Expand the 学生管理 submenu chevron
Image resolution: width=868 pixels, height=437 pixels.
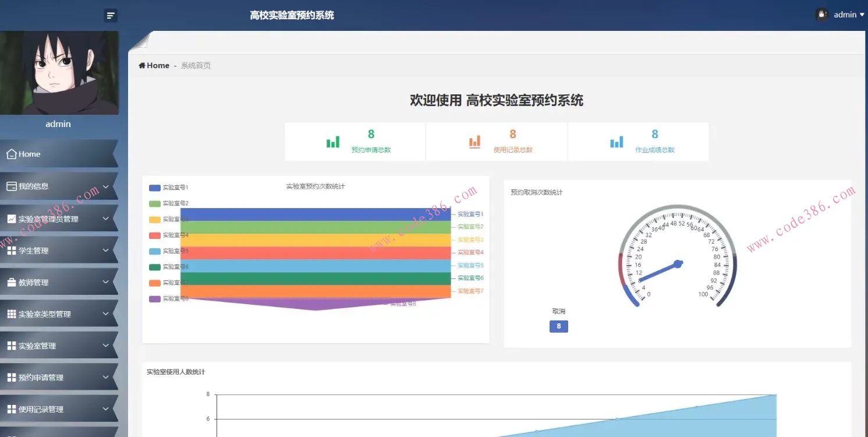tap(106, 251)
